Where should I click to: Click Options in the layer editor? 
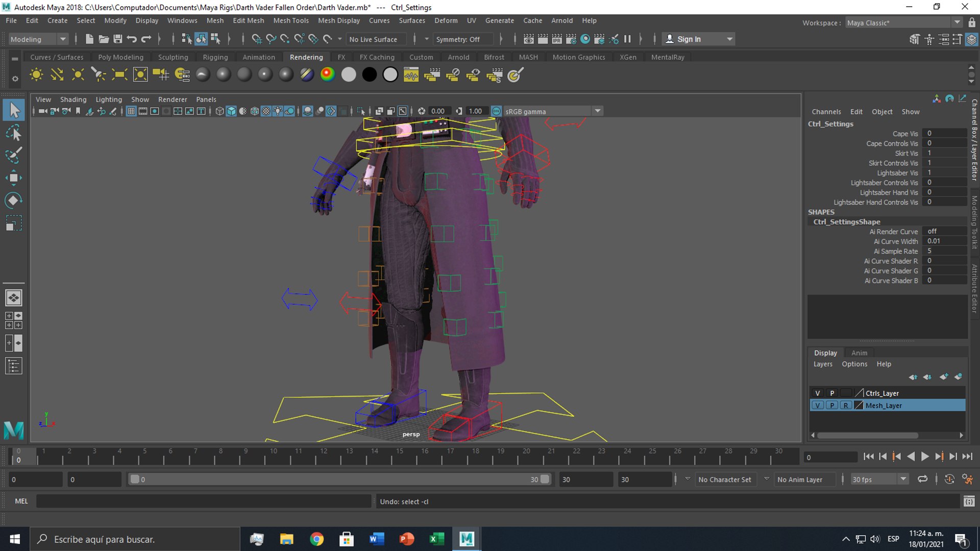[x=854, y=364]
